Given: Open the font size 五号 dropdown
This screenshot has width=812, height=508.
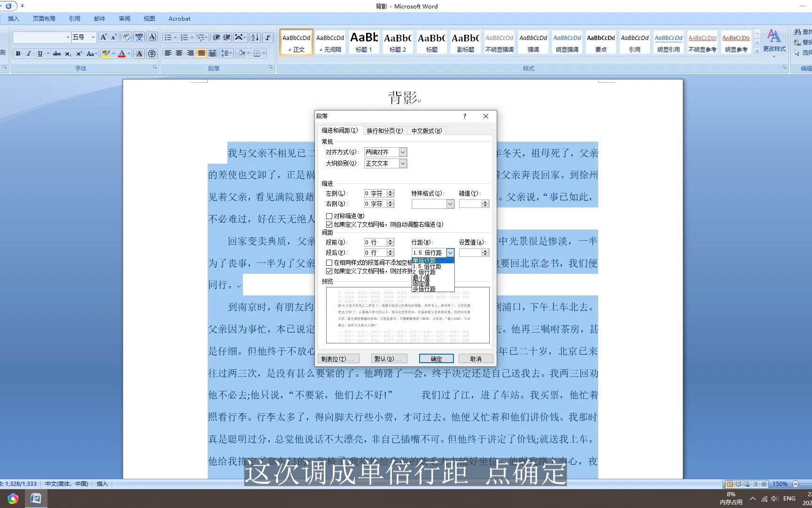Looking at the screenshot, I should click(x=93, y=37).
